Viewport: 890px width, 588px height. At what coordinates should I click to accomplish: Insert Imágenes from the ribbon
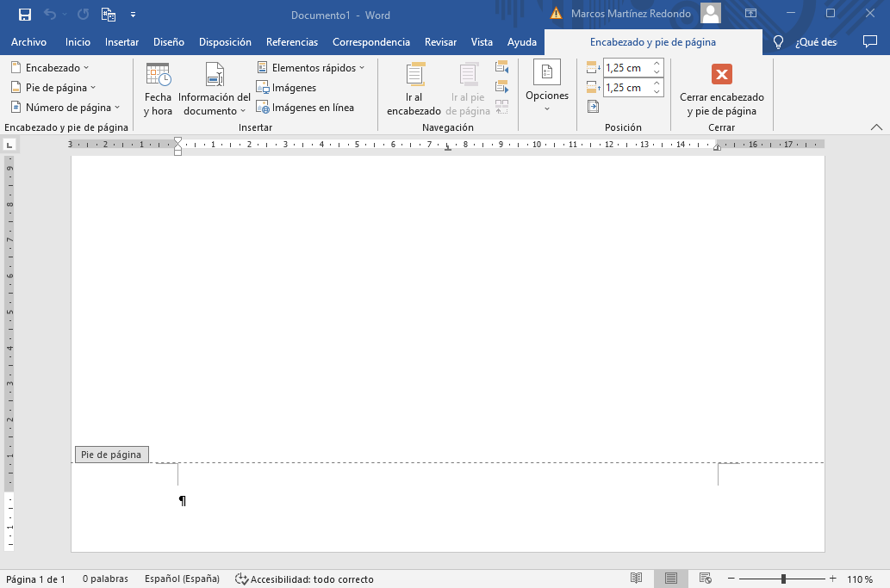point(286,87)
